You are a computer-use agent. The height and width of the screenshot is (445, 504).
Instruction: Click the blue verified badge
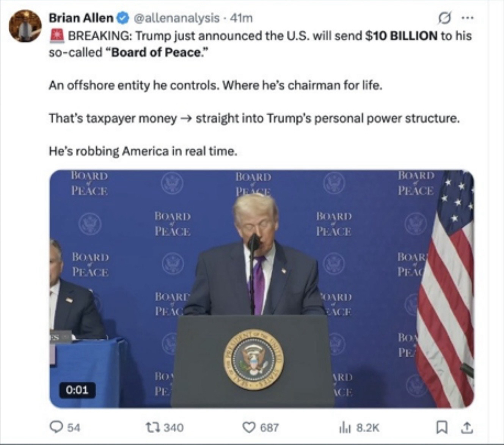[123, 18]
